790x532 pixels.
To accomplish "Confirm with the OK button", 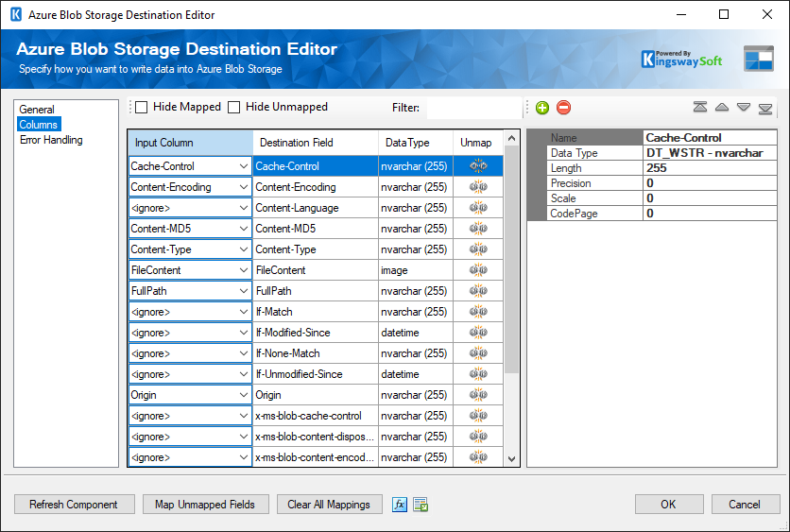I will click(669, 505).
